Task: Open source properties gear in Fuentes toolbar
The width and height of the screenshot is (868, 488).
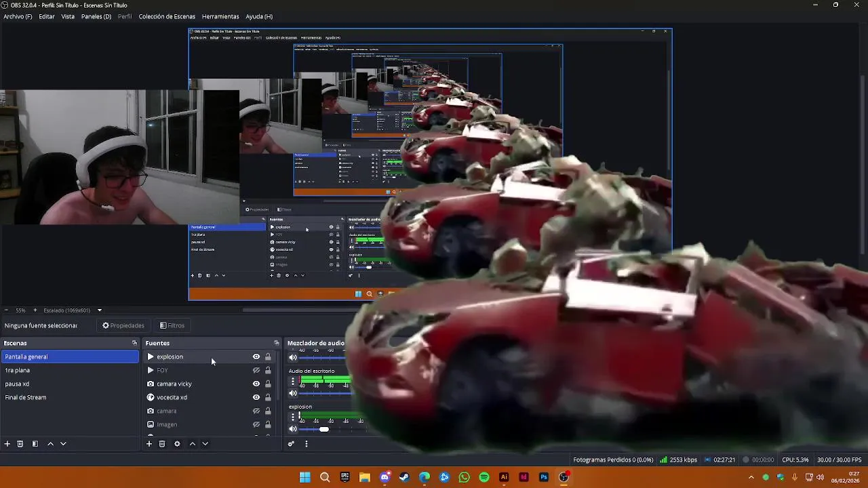Action: 177,444
